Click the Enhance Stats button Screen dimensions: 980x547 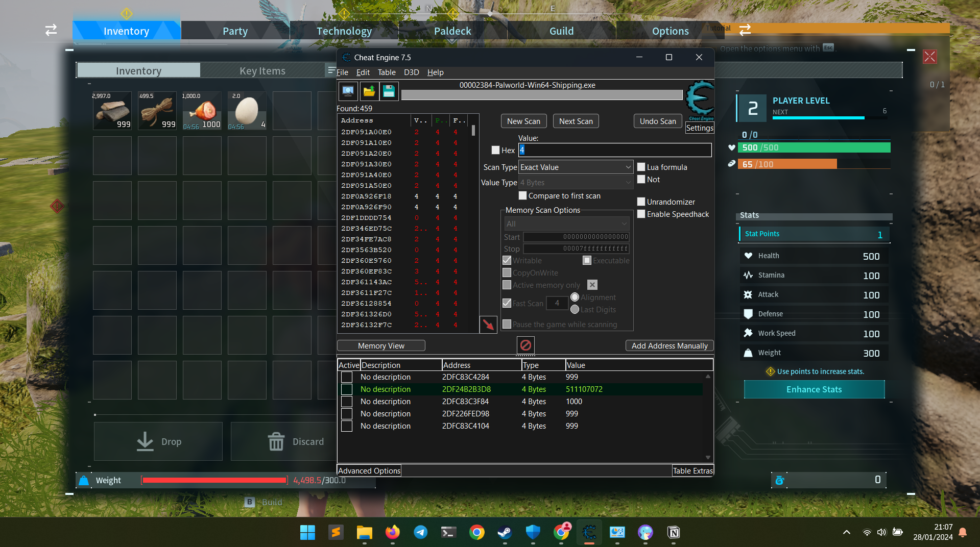[x=814, y=389]
